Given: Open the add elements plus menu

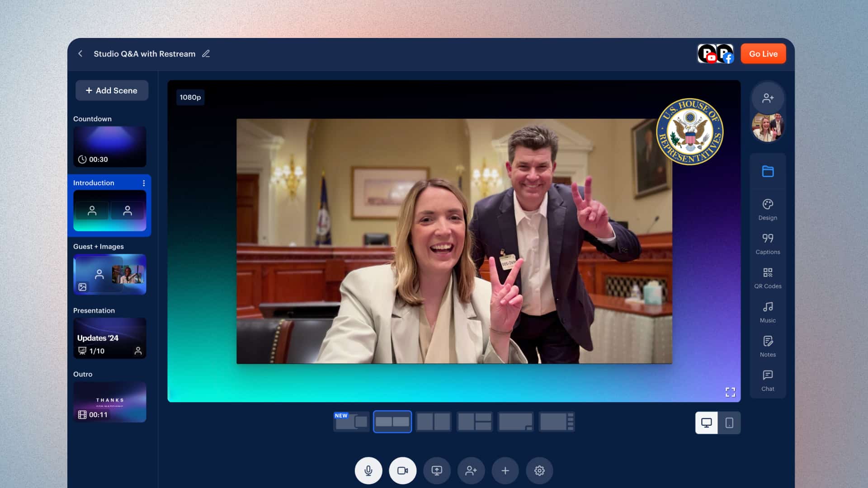Looking at the screenshot, I should click(x=505, y=470).
